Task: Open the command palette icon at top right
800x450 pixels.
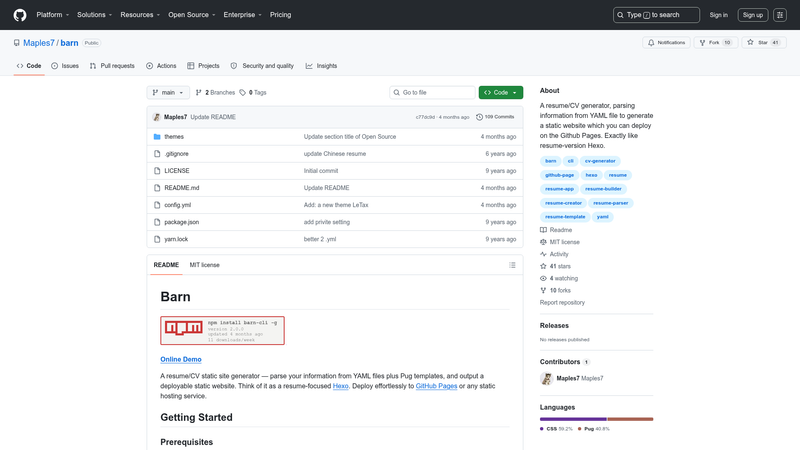Action: point(780,15)
